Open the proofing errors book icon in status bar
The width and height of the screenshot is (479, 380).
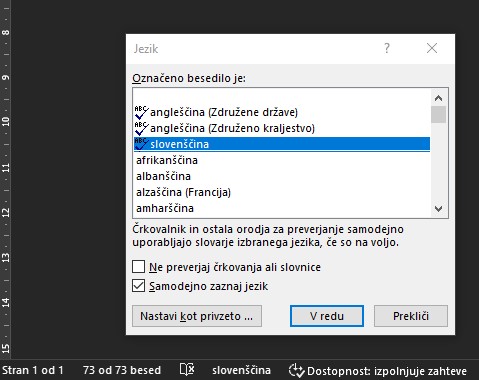pyautogui.click(x=187, y=370)
